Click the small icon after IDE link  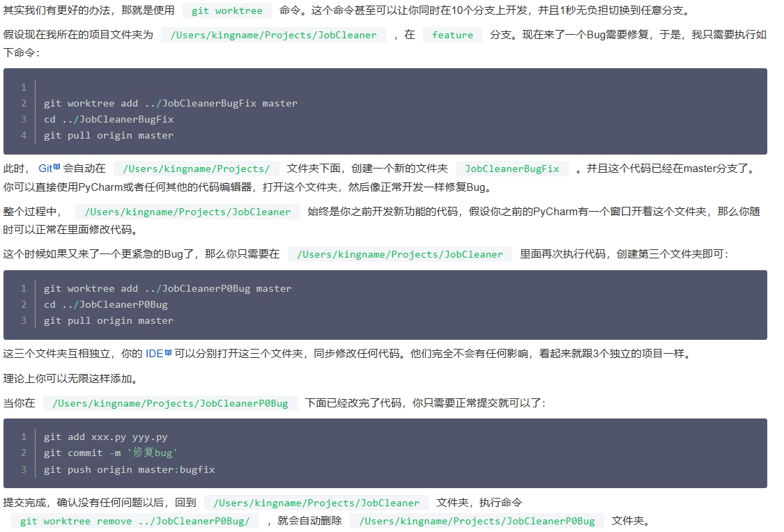168,353
